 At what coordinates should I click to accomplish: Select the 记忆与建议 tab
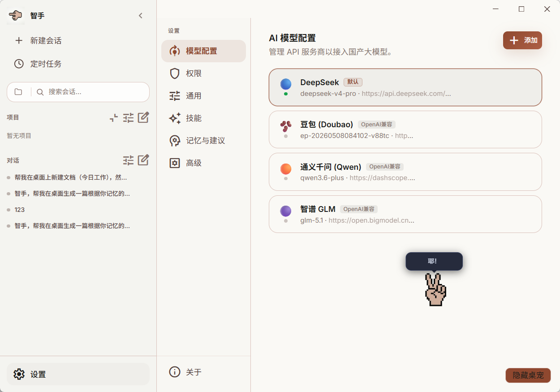click(x=203, y=141)
